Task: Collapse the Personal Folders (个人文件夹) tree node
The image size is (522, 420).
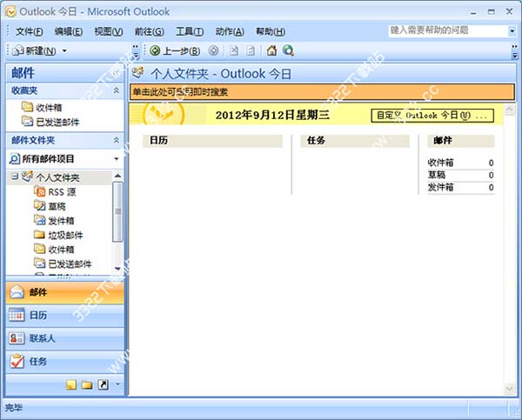Action: (x=14, y=177)
